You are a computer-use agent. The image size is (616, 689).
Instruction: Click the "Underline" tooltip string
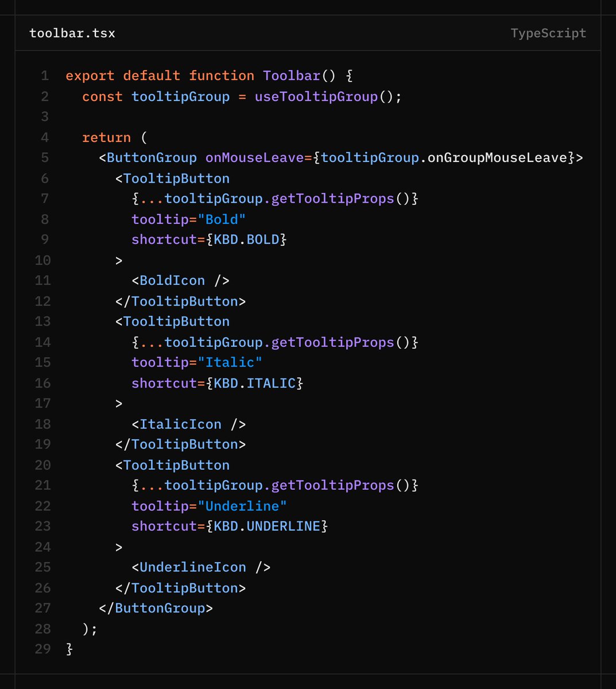pos(246,506)
